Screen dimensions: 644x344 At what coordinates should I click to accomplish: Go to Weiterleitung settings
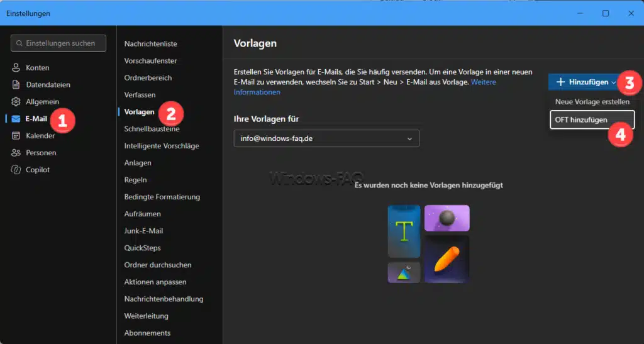[146, 316]
